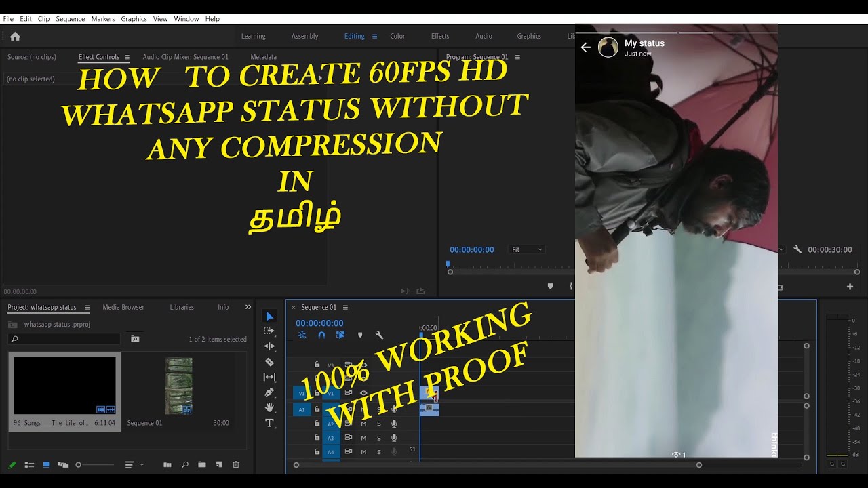Click New Item icon in Project panel
The height and width of the screenshot is (488, 868).
[218, 464]
